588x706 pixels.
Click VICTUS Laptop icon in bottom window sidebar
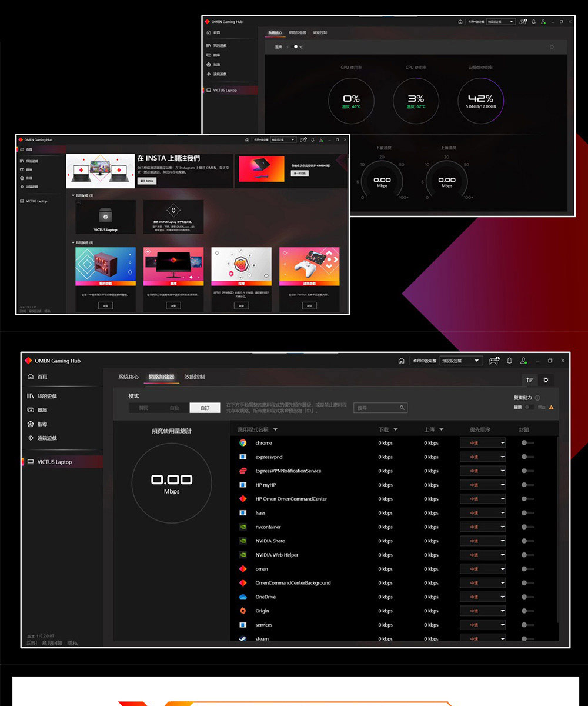pos(30,462)
